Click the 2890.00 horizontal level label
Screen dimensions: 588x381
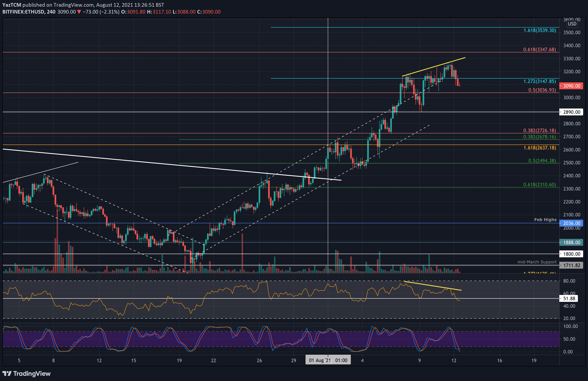[x=571, y=112]
